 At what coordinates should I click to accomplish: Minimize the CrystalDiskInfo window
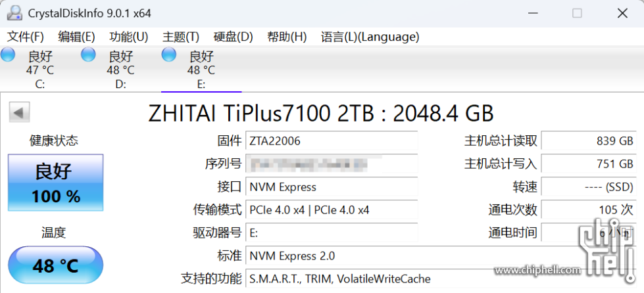(533, 13)
